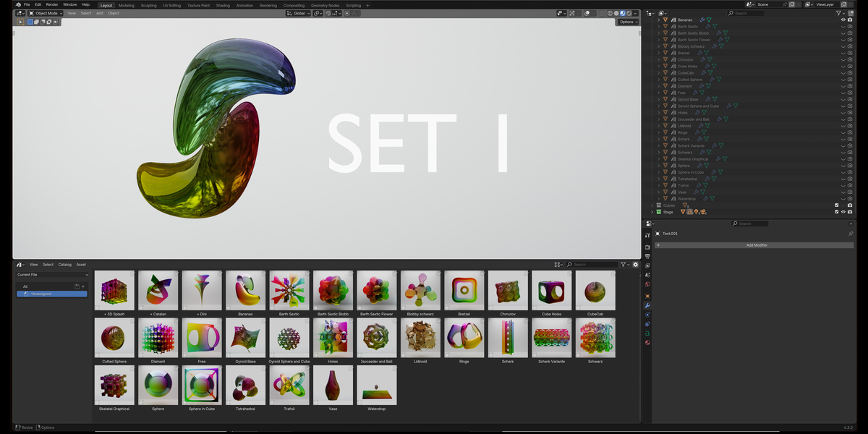The width and height of the screenshot is (868, 434).
Task: Toggle viewport visibility eye for Bananas collection
Action: pyautogui.click(x=843, y=20)
